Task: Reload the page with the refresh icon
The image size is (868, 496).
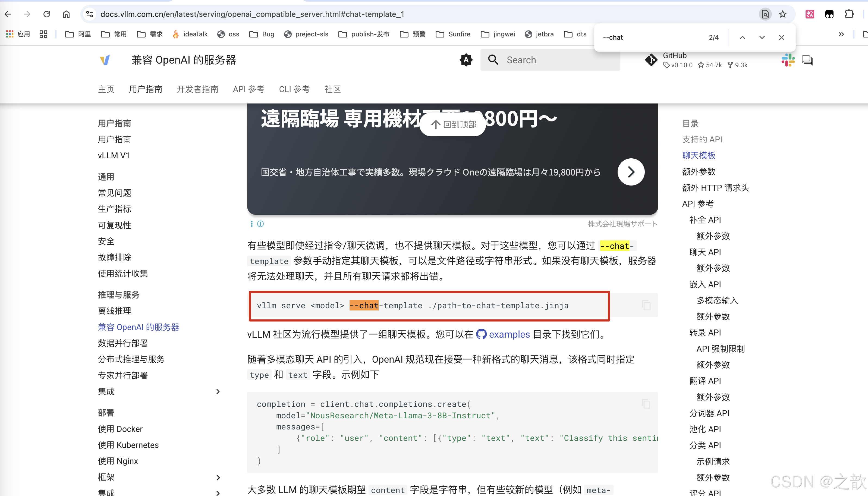Action: click(47, 14)
